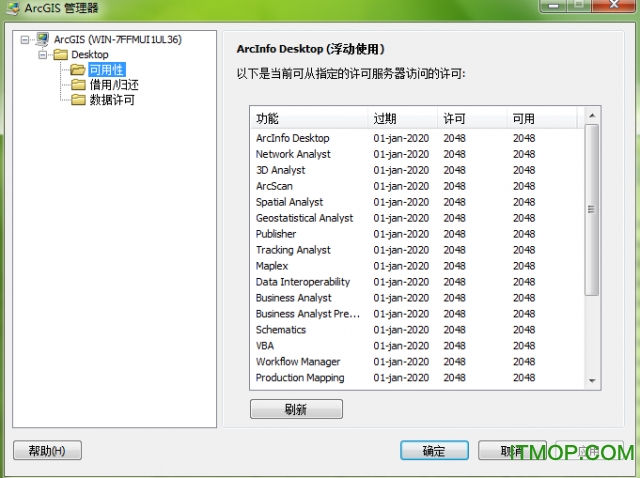Screen dimensions: 640x478
Task: Select the Data Interoperability row
Action: point(416,282)
